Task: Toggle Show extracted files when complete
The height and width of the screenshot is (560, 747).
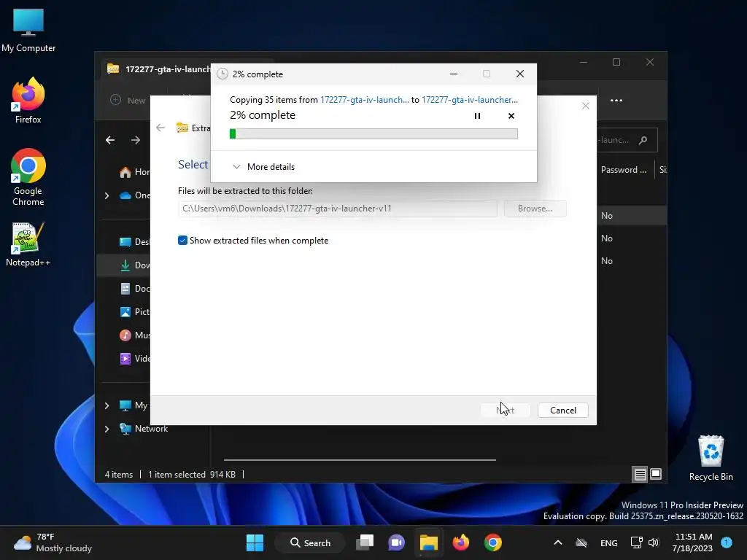Action: click(x=182, y=241)
